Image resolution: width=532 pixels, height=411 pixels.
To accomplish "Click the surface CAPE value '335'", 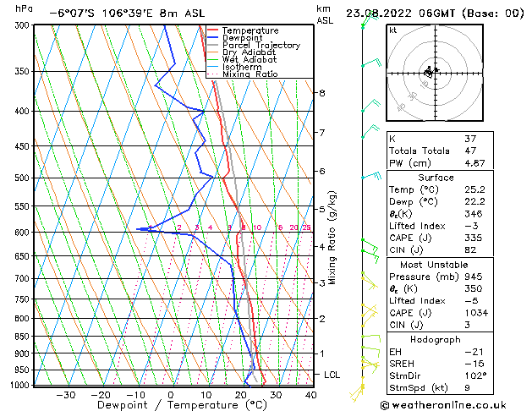I will click(474, 238).
